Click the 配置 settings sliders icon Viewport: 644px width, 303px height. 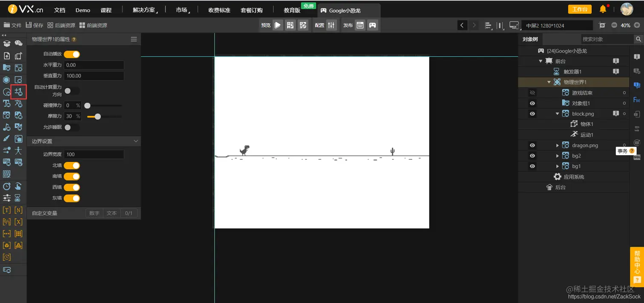click(332, 25)
